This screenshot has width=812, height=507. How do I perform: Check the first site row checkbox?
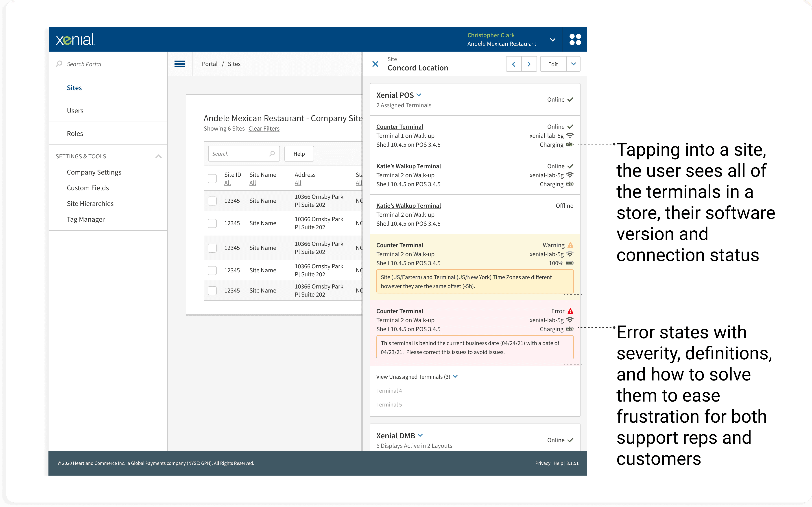point(212,201)
